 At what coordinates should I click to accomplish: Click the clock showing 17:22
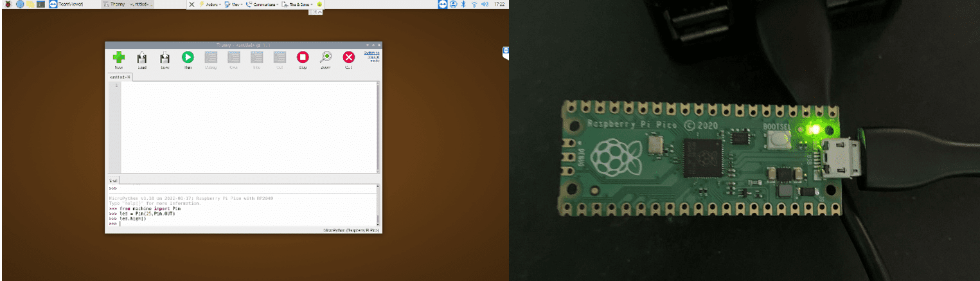coord(499,4)
